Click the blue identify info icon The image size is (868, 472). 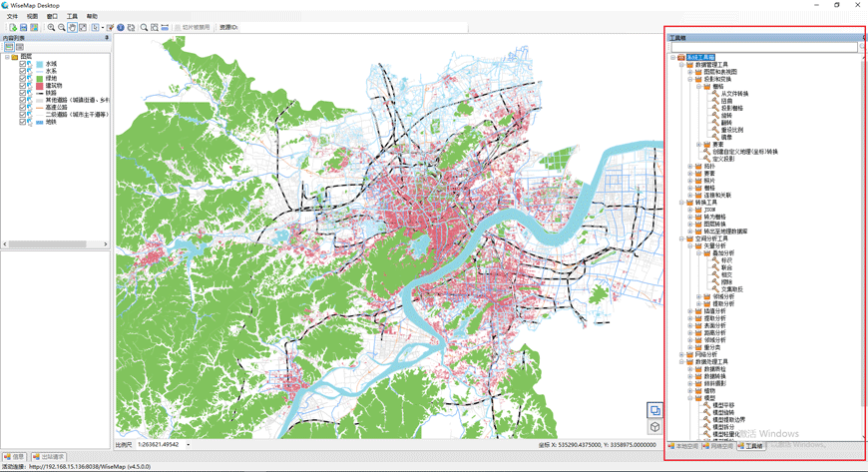click(x=121, y=28)
